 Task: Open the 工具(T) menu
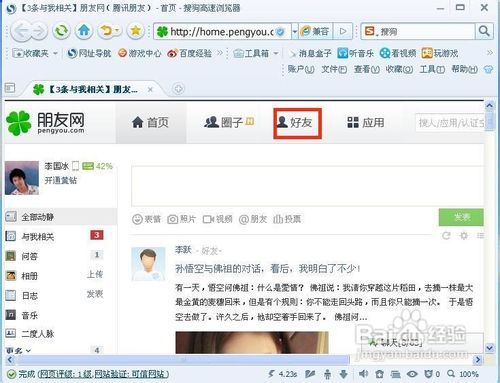click(x=432, y=69)
